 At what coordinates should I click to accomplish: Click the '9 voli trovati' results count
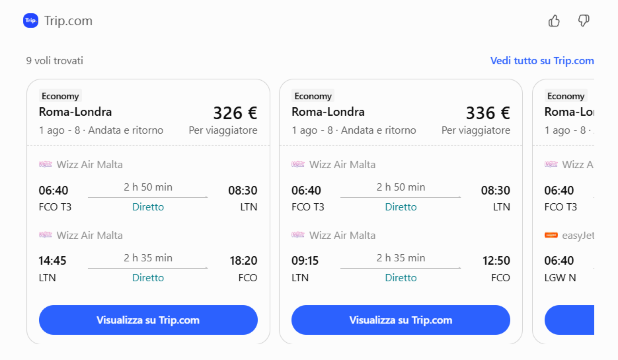tap(55, 61)
